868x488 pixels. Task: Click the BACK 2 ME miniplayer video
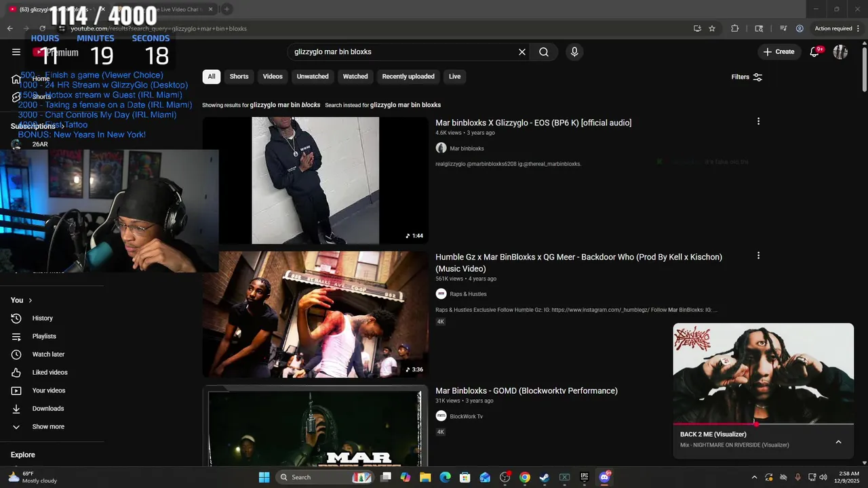tap(764, 373)
